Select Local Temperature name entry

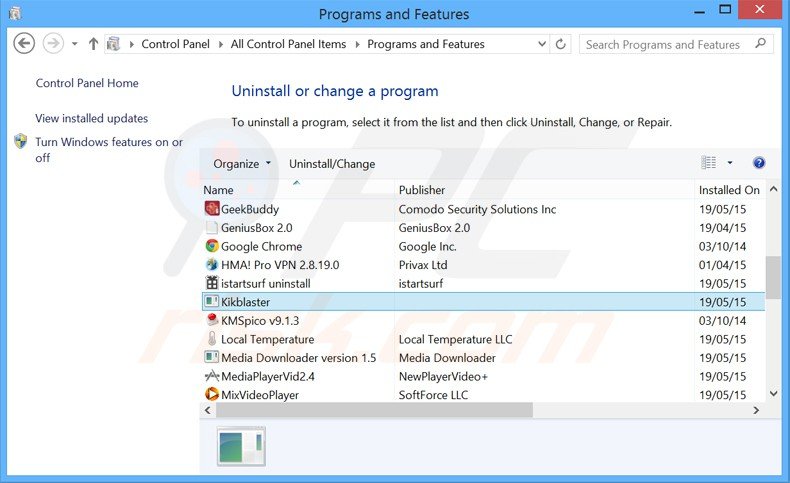pyautogui.click(x=268, y=339)
